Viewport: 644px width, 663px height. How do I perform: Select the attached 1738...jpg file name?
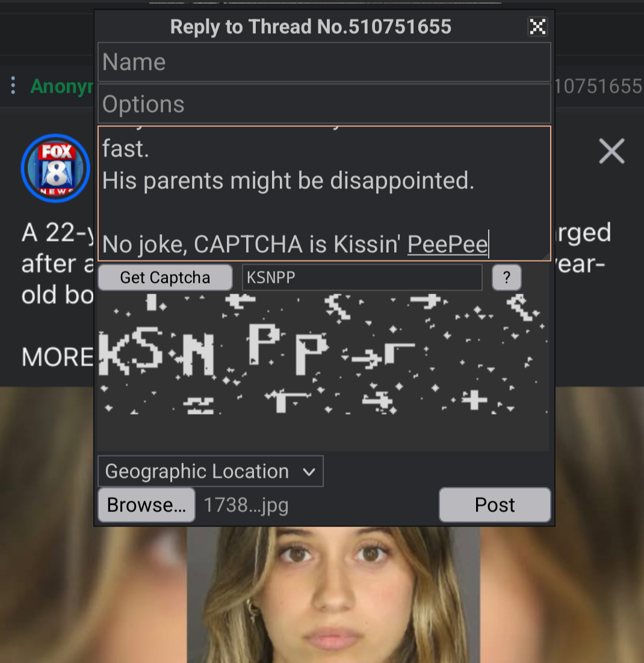point(246,505)
